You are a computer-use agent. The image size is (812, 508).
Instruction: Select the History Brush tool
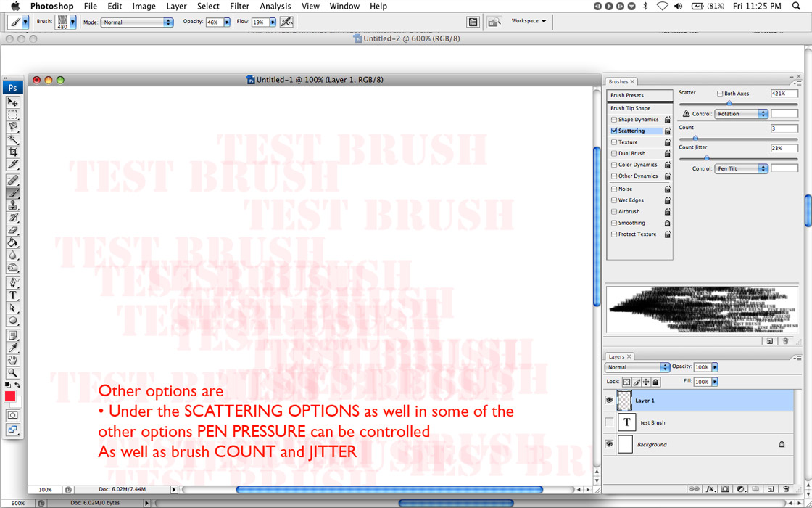(x=13, y=218)
